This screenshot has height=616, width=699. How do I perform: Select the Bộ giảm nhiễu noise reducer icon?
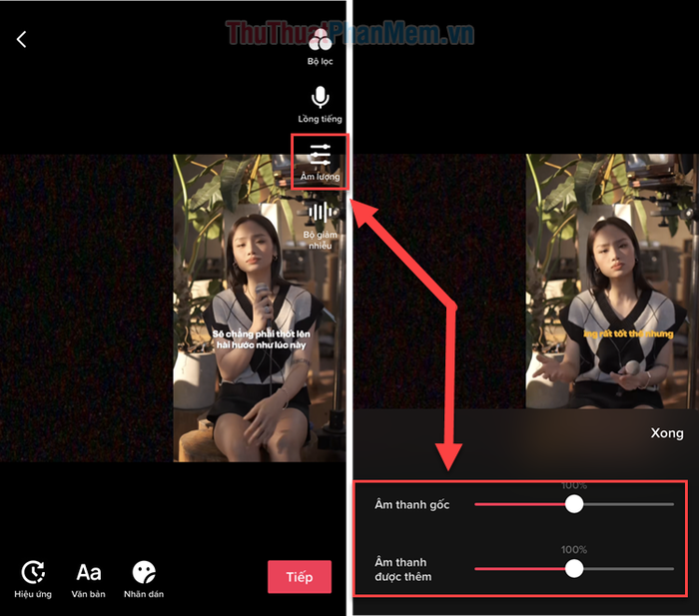click(x=321, y=213)
